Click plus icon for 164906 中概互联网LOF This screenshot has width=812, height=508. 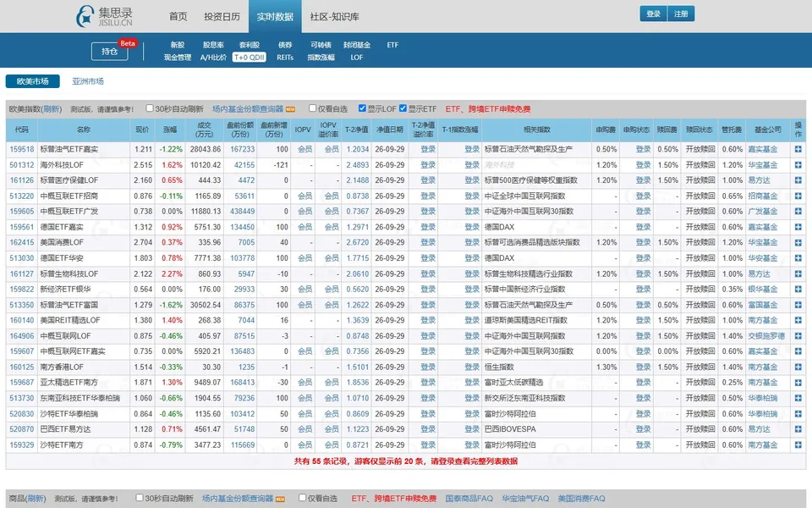(x=798, y=336)
